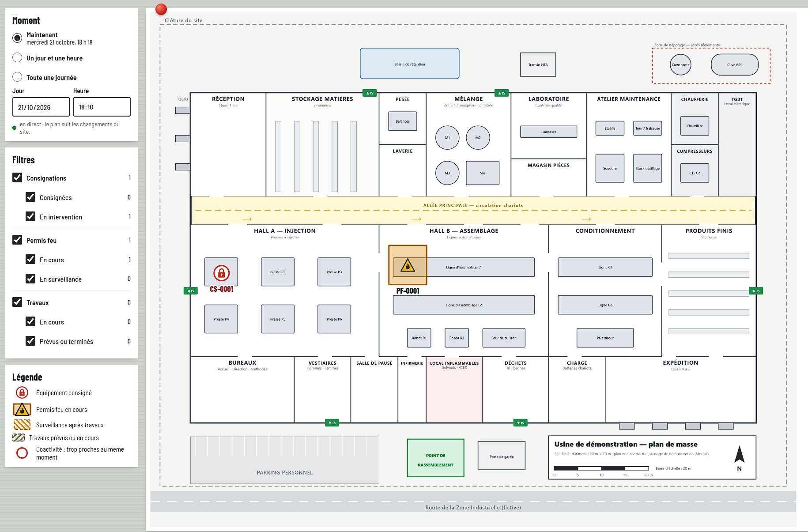Click the red marker dot above the site plan

(161, 9)
